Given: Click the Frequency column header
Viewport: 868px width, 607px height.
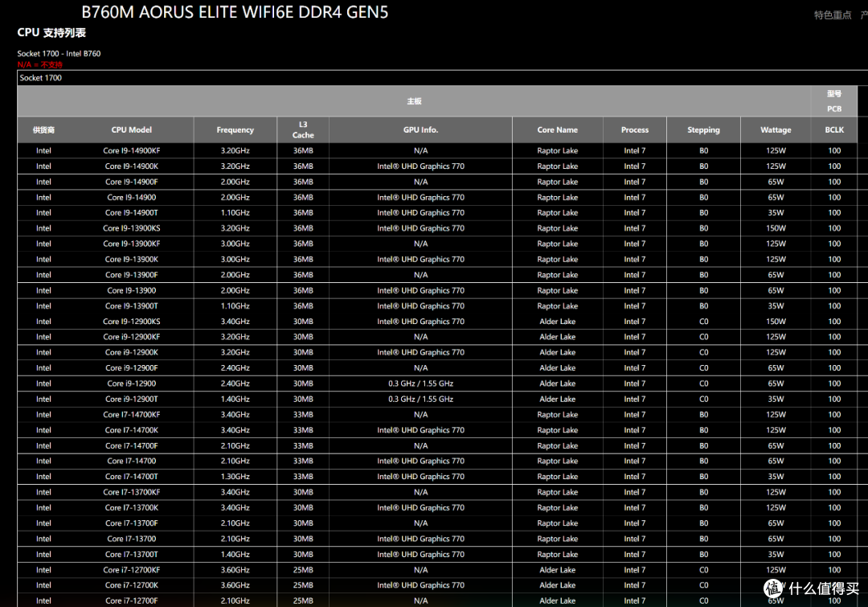Looking at the screenshot, I should (235, 129).
